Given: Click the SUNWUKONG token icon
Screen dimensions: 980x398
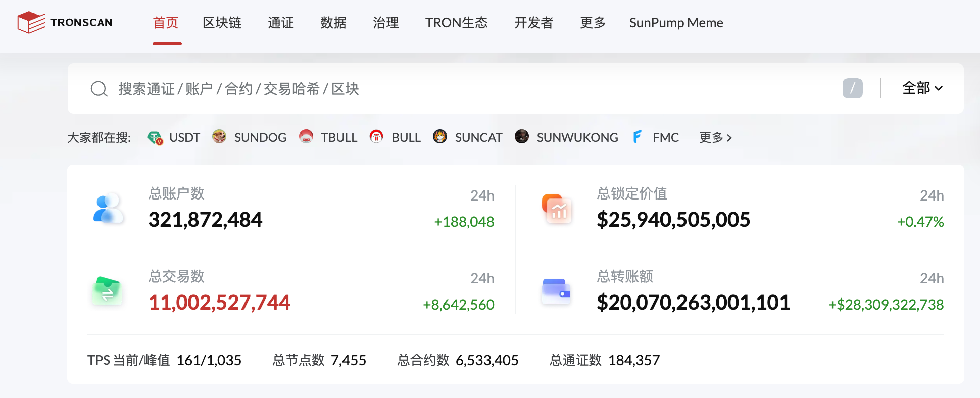Looking at the screenshot, I should coord(522,136).
